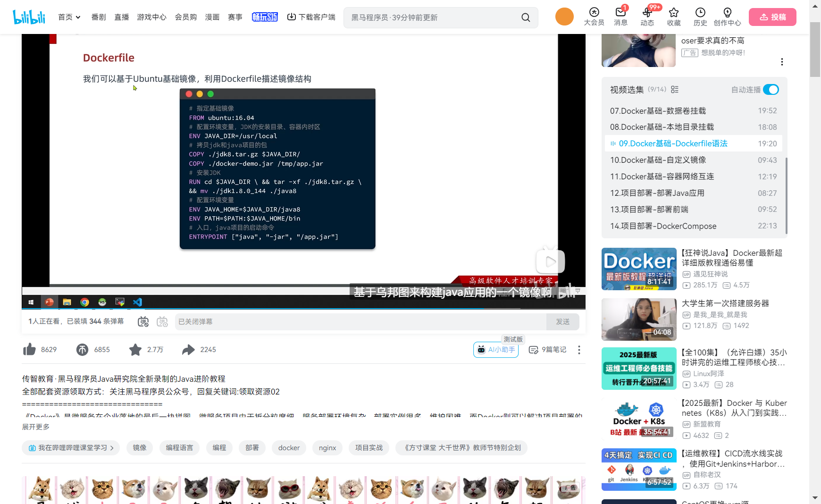Send a danmaku with the 发送 button
This screenshot has height=504, width=821.
(562, 321)
